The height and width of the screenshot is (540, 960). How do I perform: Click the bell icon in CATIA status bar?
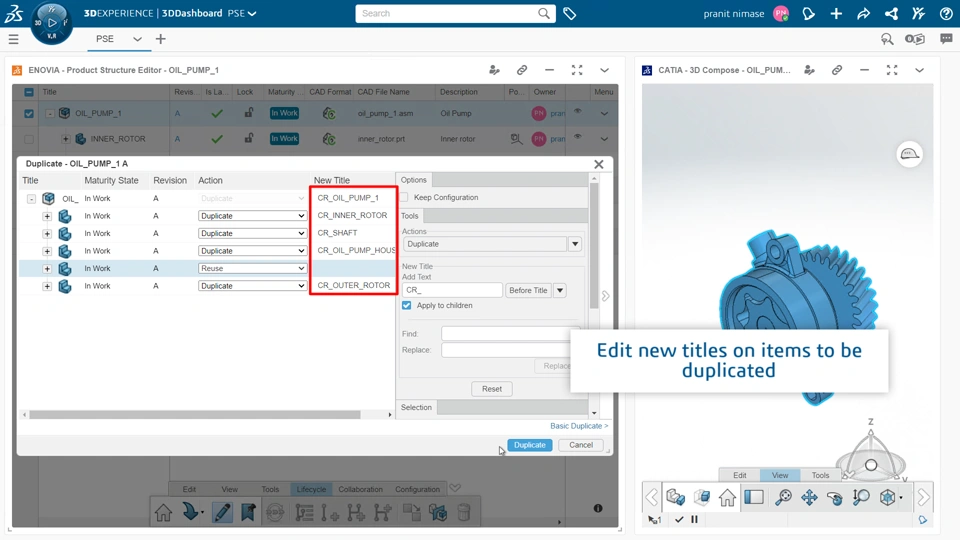click(x=923, y=520)
